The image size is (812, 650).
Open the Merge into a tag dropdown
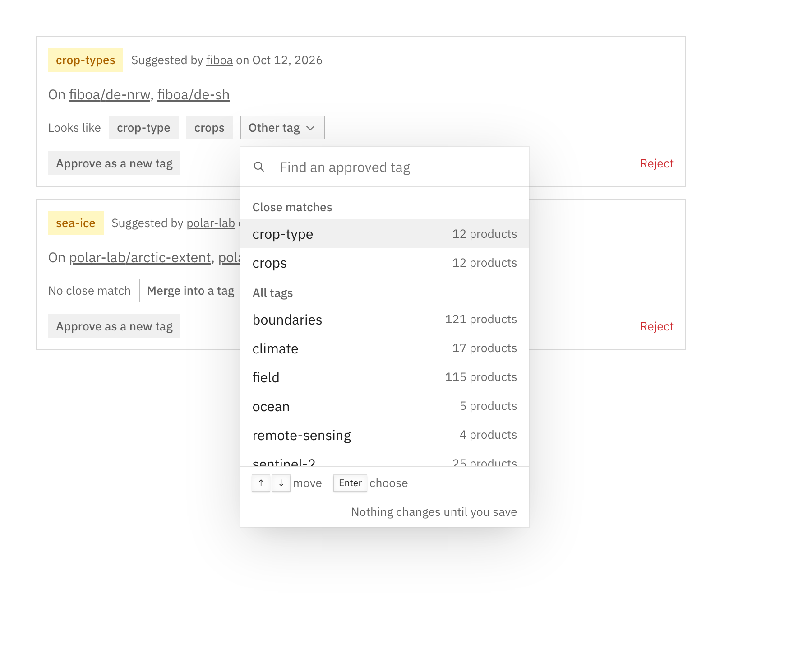[190, 291]
